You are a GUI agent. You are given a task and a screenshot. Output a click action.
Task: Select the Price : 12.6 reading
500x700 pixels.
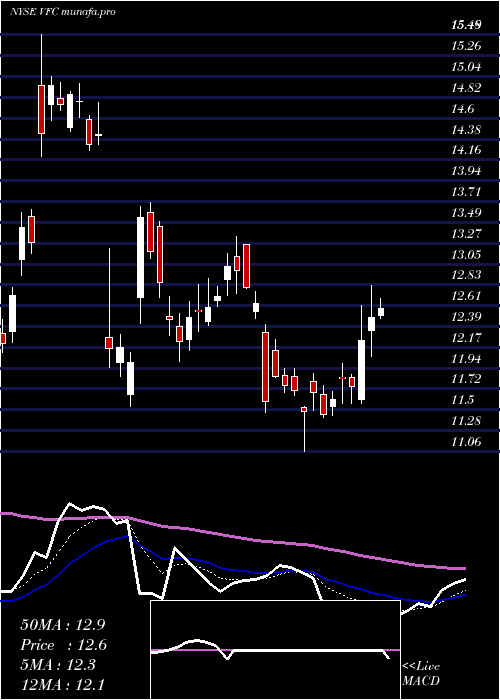(x=63, y=645)
